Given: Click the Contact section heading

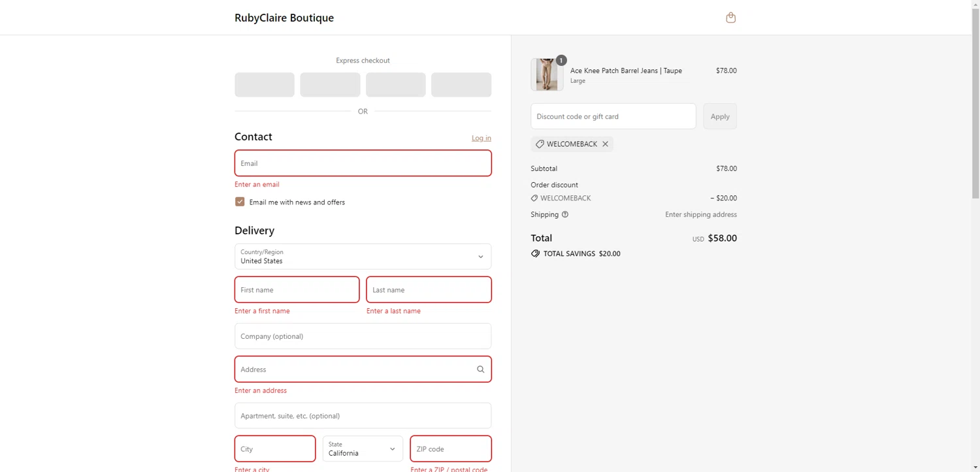Looking at the screenshot, I should 253,136.
